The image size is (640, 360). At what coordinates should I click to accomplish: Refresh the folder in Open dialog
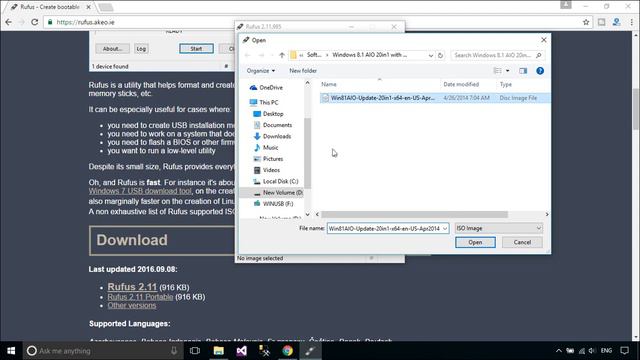pyautogui.click(x=440, y=55)
